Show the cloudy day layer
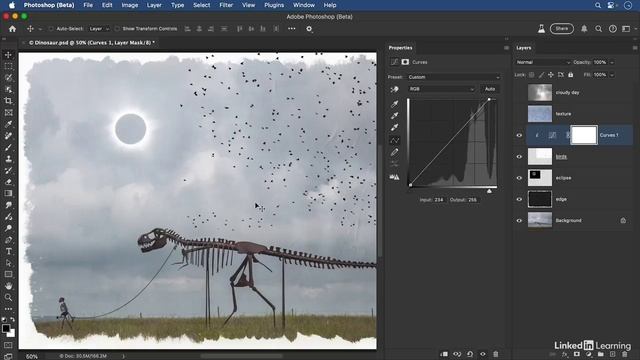 pyautogui.click(x=519, y=93)
